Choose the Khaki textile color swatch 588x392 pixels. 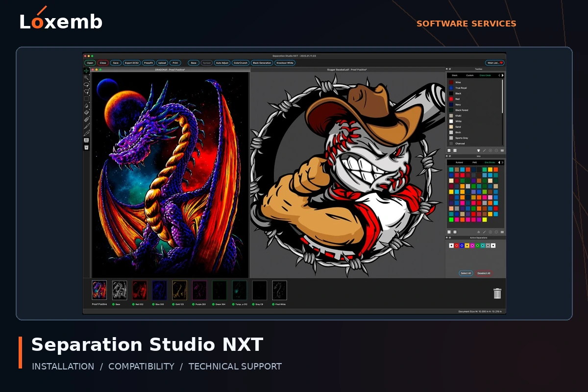451,116
